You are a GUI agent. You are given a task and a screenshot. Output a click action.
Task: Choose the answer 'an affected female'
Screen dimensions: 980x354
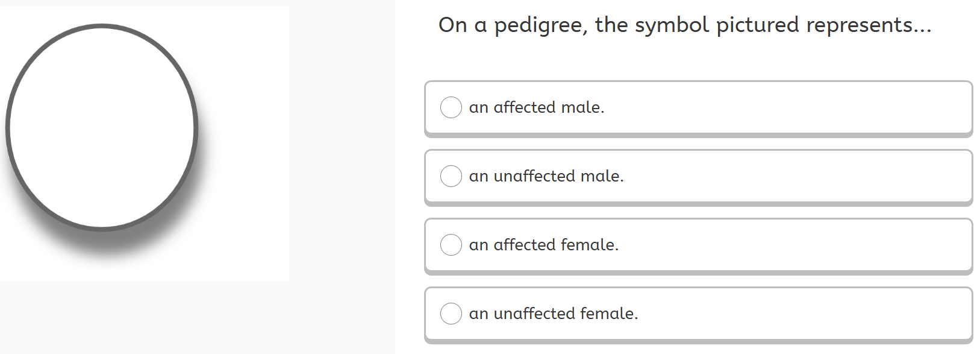[544, 245]
